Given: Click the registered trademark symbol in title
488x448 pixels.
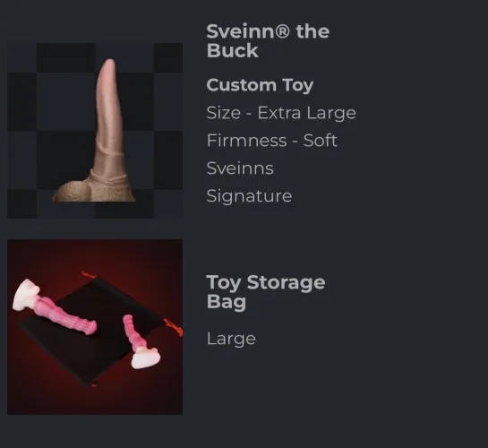Looking at the screenshot, I should pyautogui.click(x=282, y=31).
